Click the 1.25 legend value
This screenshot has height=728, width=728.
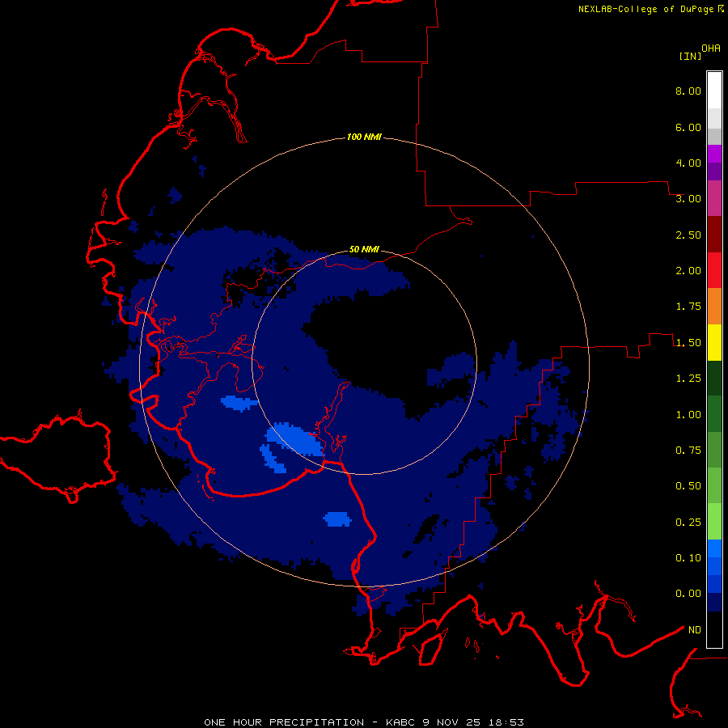click(688, 379)
